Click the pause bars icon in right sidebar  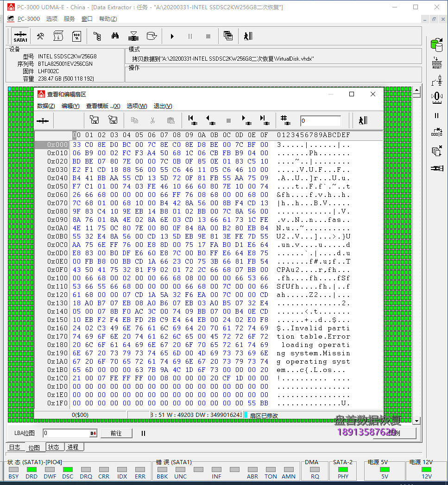[x=436, y=116]
